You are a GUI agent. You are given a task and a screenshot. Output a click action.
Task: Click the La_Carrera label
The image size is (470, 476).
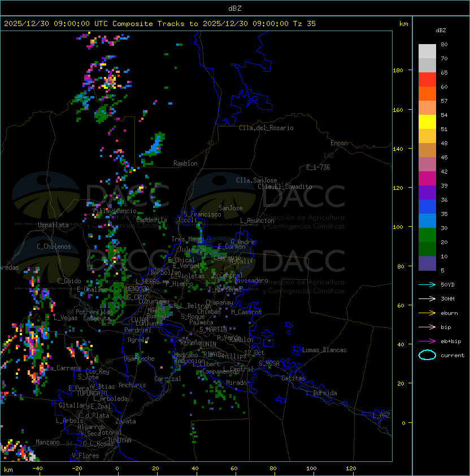coord(63,368)
